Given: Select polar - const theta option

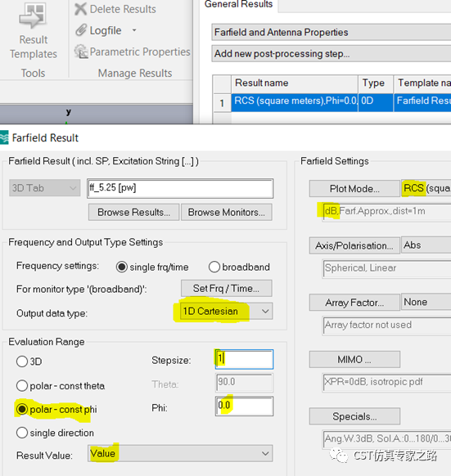Looking at the screenshot, I should tap(22, 385).
